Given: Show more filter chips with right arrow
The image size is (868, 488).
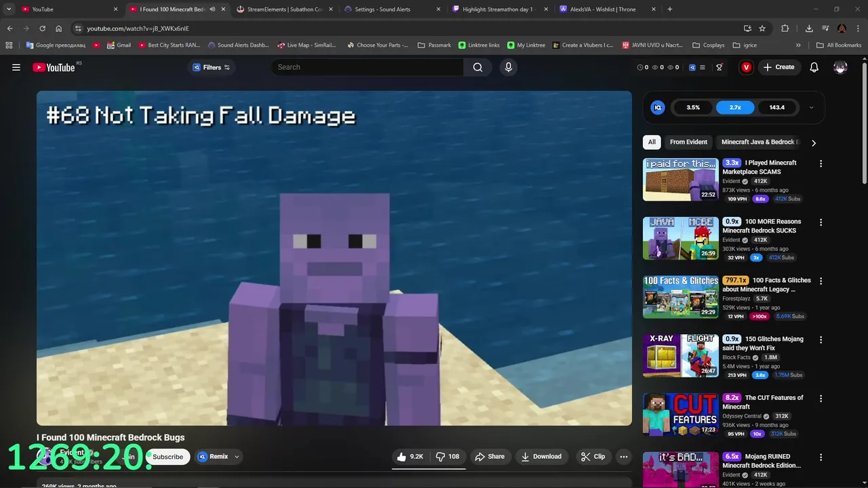Looking at the screenshot, I should tap(814, 143).
